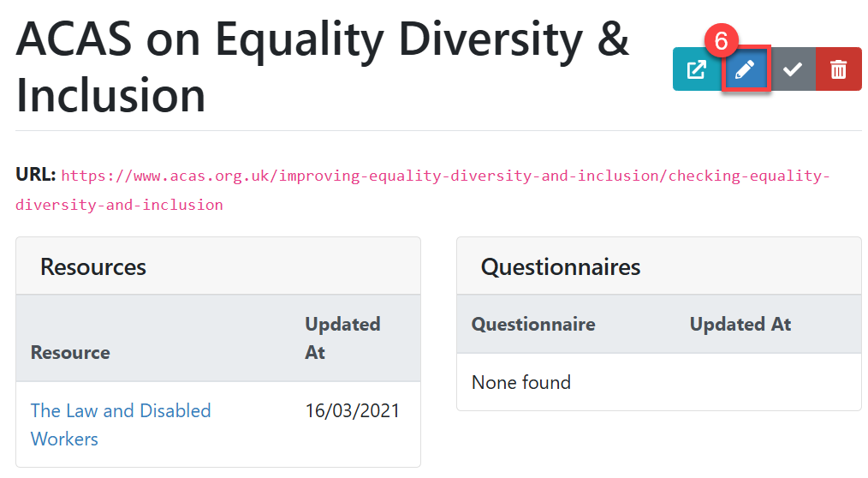Click the word Inclusion in the heading
Image resolution: width=868 pixels, height=478 pixels.
click(x=111, y=94)
